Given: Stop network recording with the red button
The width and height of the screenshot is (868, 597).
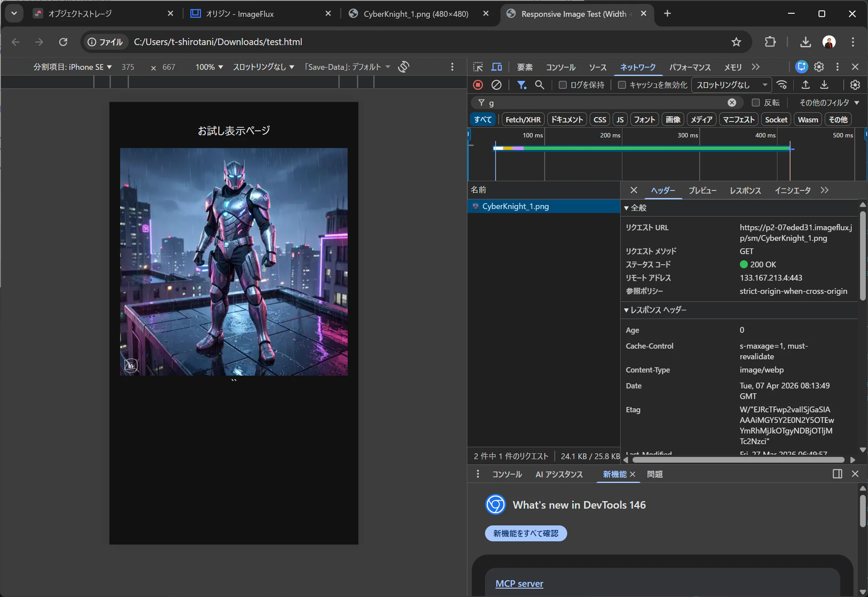Looking at the screenshot, I should (478, 85).
